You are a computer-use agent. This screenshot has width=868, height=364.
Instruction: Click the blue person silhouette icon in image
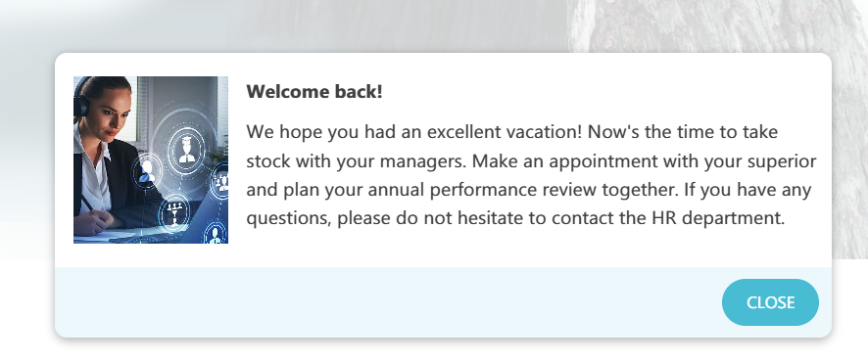pos(147,171)
